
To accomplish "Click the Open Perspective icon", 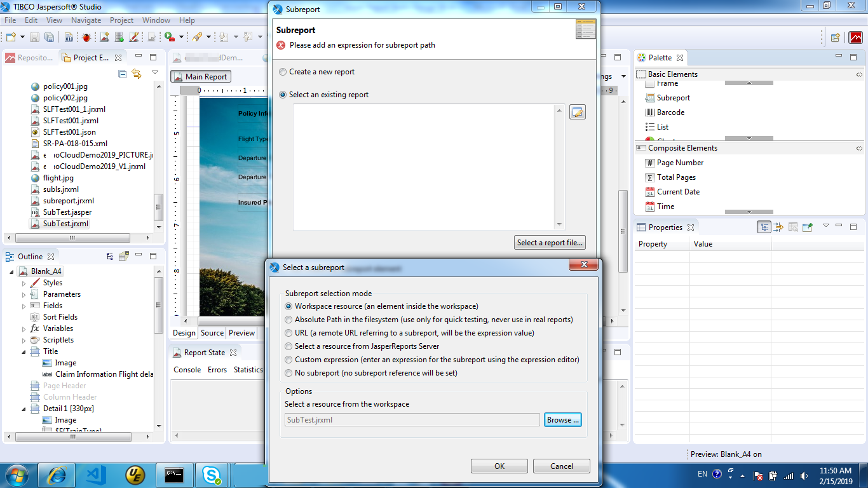I will point(836,37).
